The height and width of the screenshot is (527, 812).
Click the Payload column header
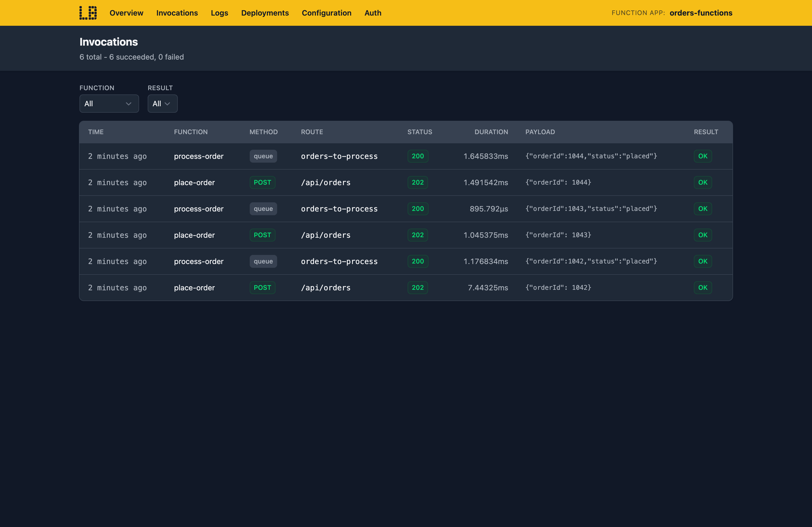tap(540, 132)
